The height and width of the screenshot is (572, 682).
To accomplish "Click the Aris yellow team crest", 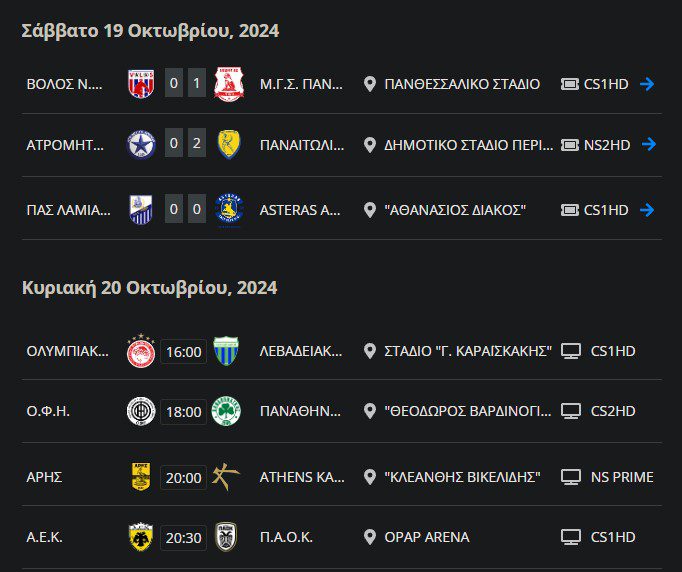I will [x=141, y=477].
